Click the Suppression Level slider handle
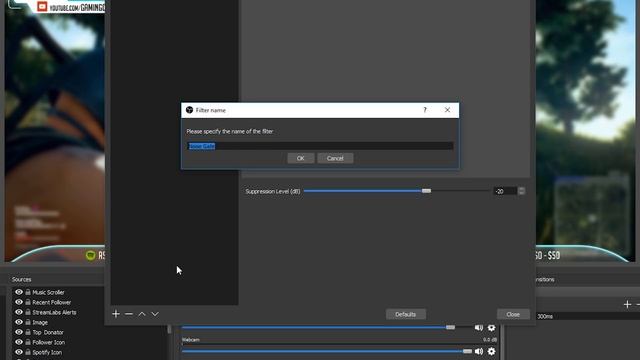The height and width of the screenshot is (360, 640). [426, 191]
